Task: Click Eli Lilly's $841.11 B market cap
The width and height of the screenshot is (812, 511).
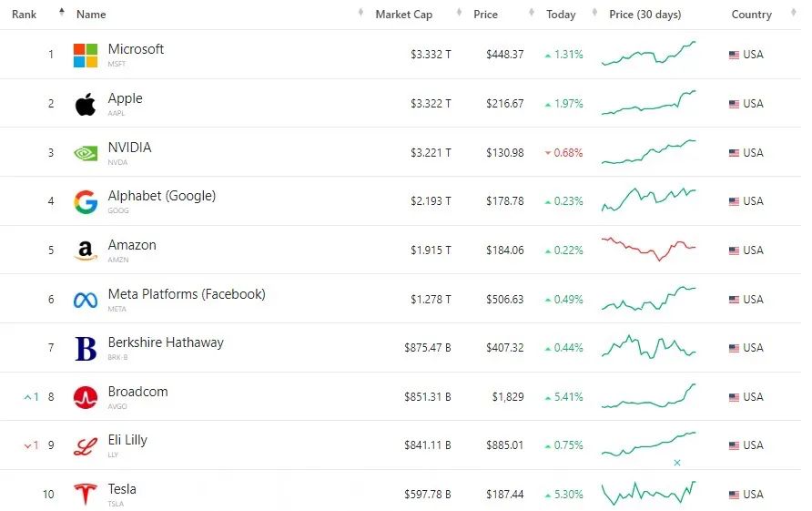Action: click(427, 445)
